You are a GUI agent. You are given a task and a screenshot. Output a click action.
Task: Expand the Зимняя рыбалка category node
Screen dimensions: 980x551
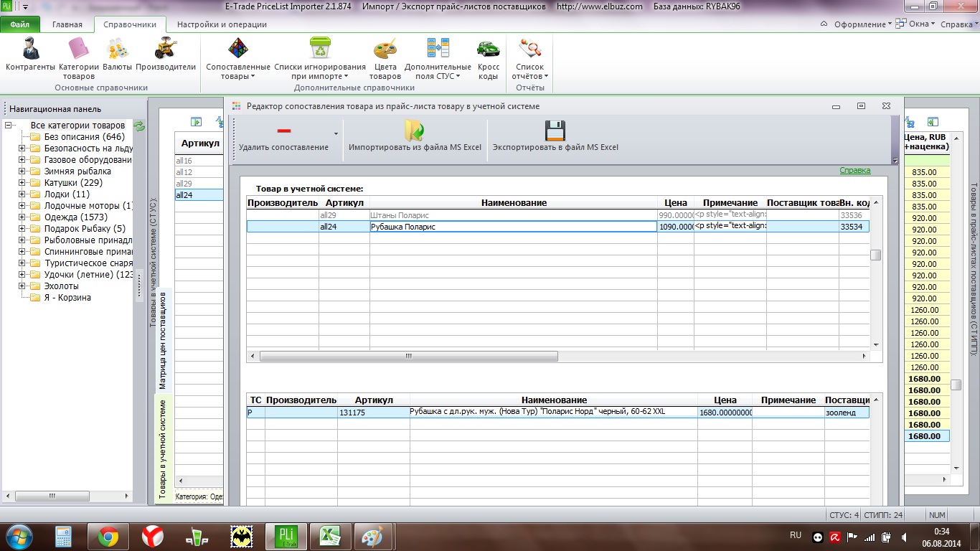click(22, 171)
